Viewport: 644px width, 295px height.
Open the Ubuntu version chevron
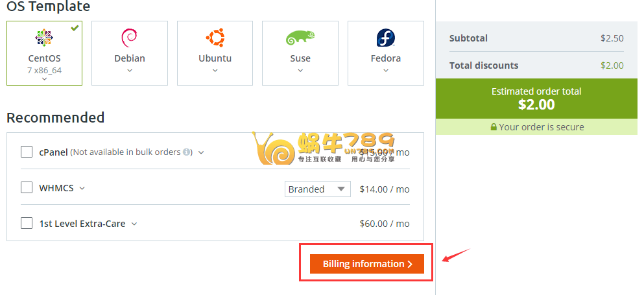click(215, 71)
